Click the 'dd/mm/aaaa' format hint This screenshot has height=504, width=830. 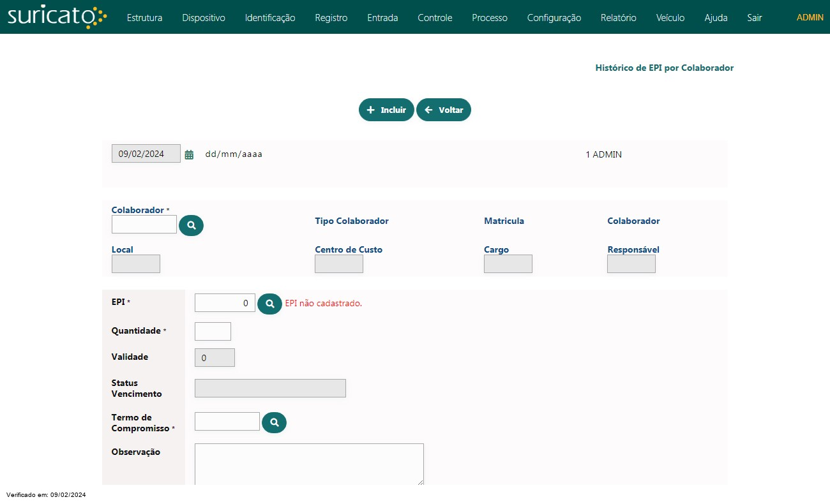point(234,154)
